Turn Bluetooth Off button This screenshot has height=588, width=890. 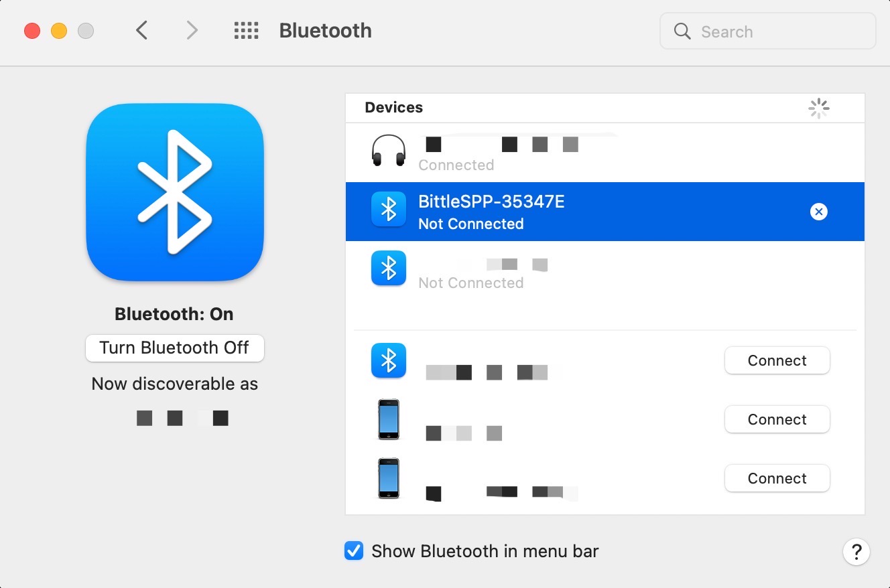174,348
